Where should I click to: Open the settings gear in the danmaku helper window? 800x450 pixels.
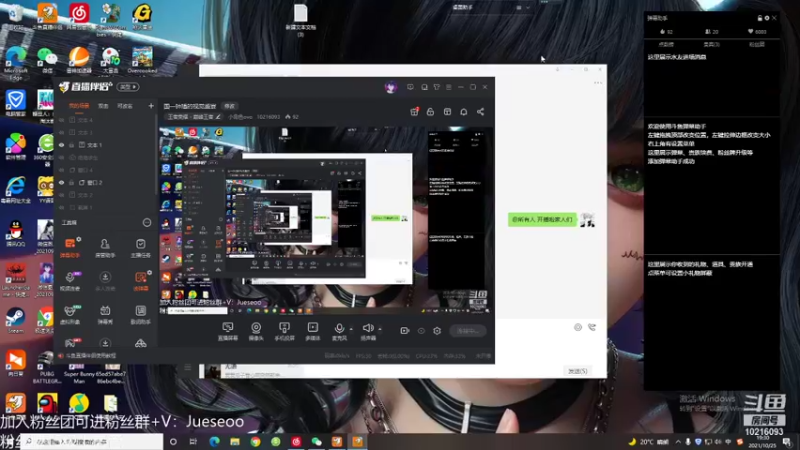(x=767, y=18)
